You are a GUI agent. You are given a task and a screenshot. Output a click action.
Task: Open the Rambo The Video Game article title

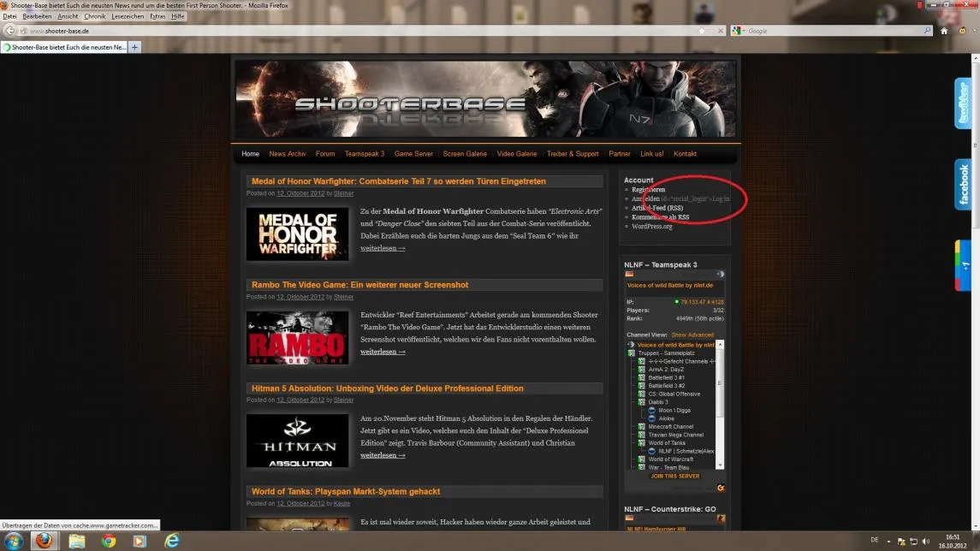(x=359, y=285)
